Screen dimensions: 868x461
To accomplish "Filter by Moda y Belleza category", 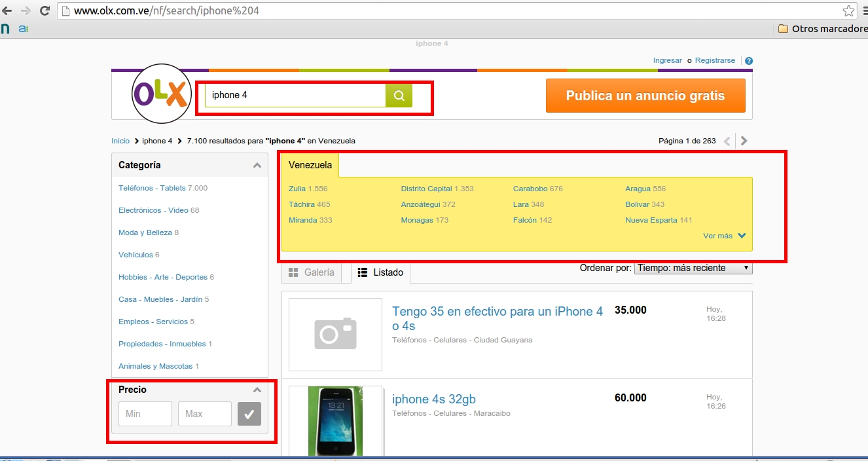I will pyautogui.click(x=145, y=232).
